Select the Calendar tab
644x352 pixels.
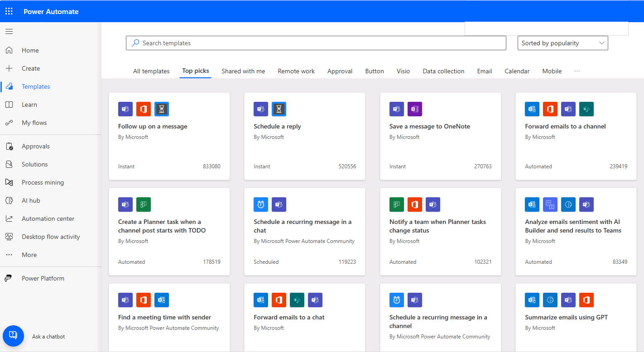[517, 71]
